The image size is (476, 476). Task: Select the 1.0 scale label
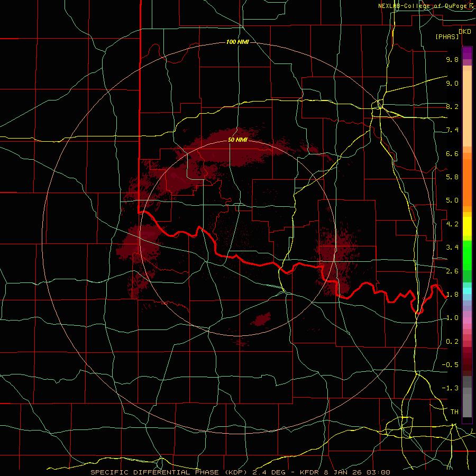[452, 318]
